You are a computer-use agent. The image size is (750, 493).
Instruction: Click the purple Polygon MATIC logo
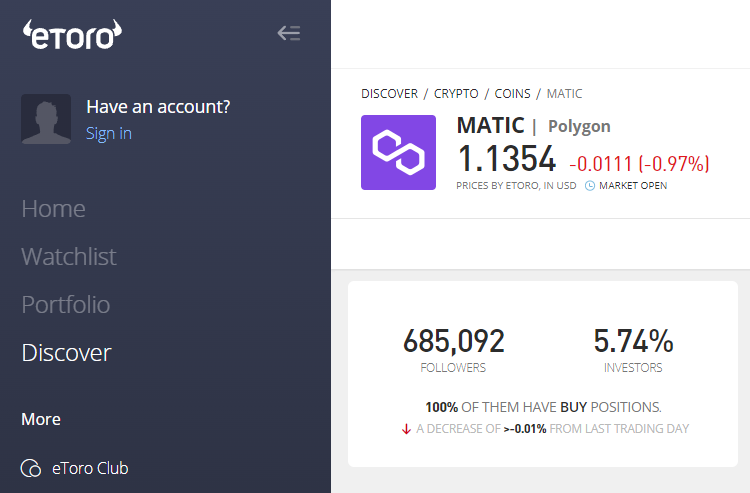pos(398,153)
